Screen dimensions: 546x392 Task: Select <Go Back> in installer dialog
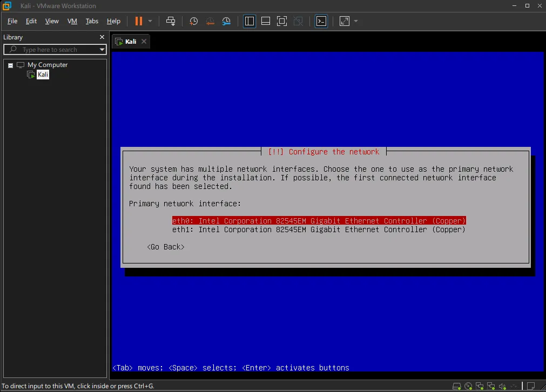coord(166,247)
